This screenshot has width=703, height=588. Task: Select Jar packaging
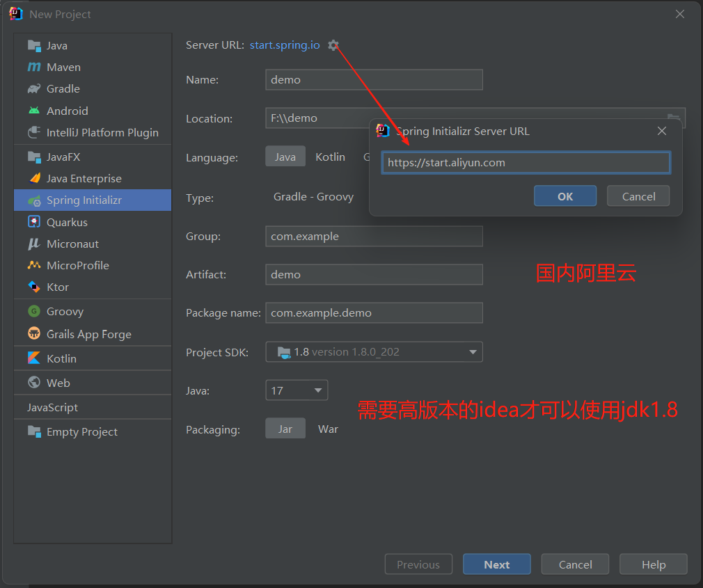click(285, 429)
